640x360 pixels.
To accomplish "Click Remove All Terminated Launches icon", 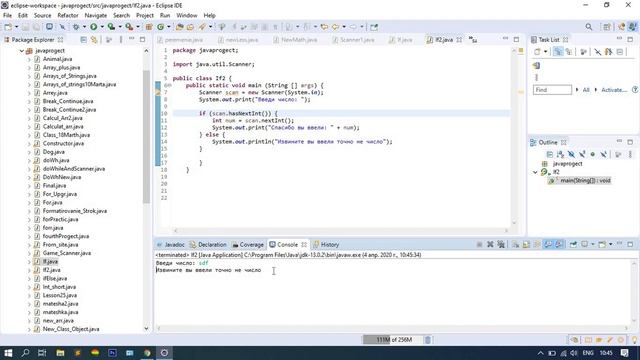I will point(501,244).
